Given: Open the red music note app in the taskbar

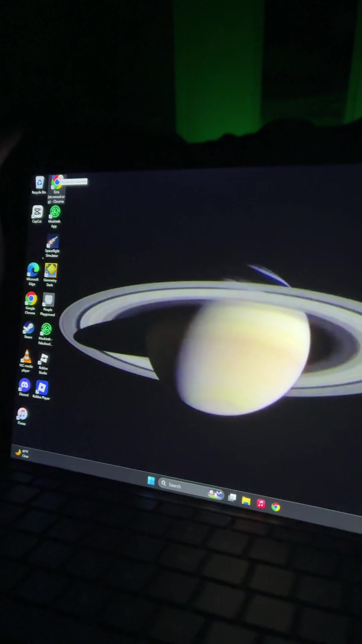Looking at the screenshot, I should click(x=261, y=503).
